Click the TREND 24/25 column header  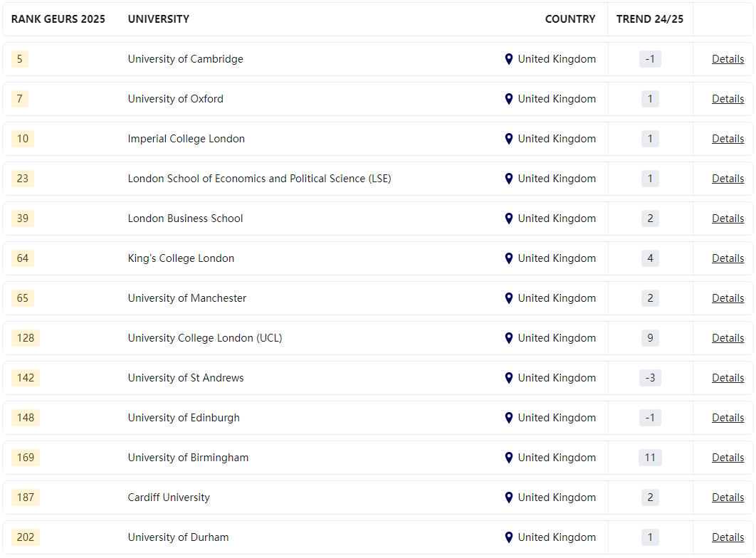[649, 19]
